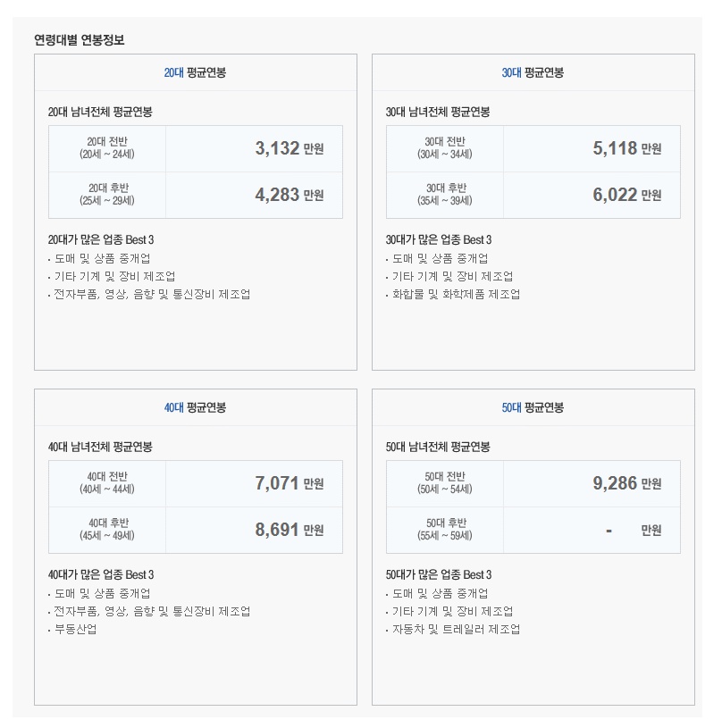Select the 8,691 만원 salary value
Viewport: 722px width, 728px height.
point(290,530)
